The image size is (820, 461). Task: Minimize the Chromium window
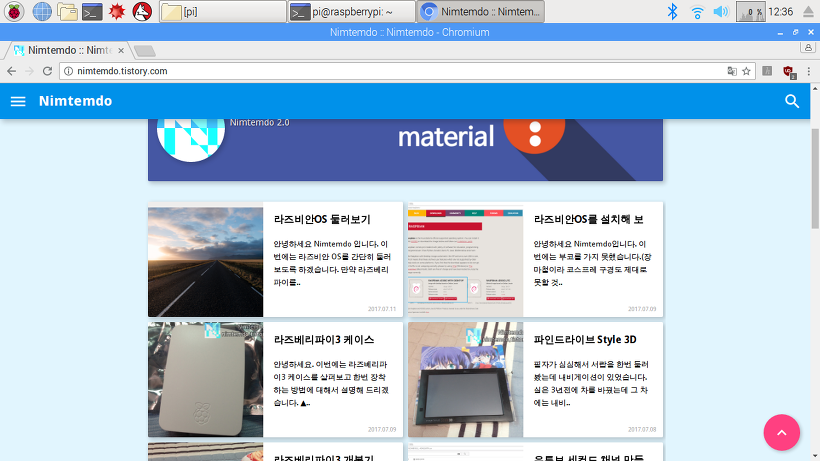[780, 32]
